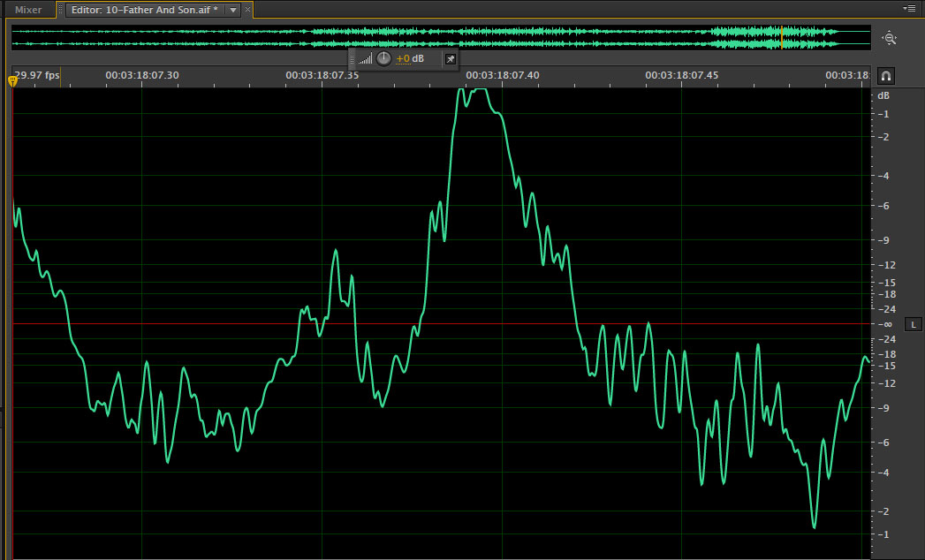The image size is (925, 560).
Task: Open the editor file dropdown arrow
Action: (232, 10)
